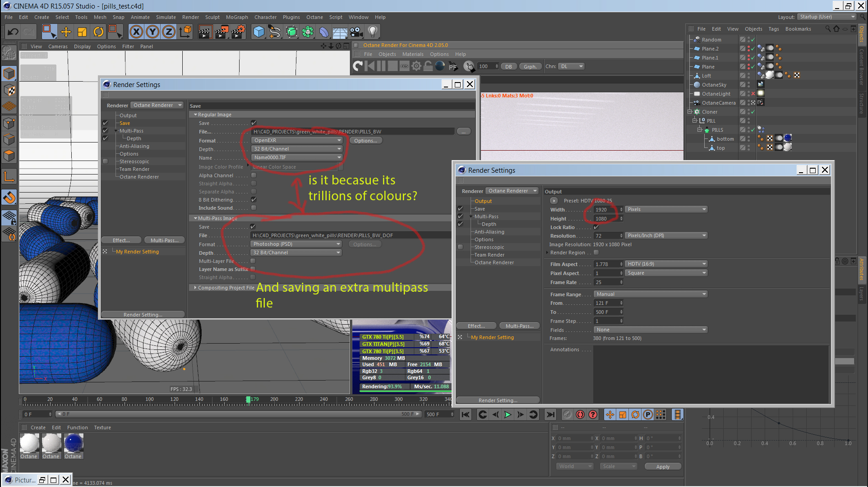Open the OpenEXR Format dropdown
Screen dimensions: 868x487
[297, 140]
